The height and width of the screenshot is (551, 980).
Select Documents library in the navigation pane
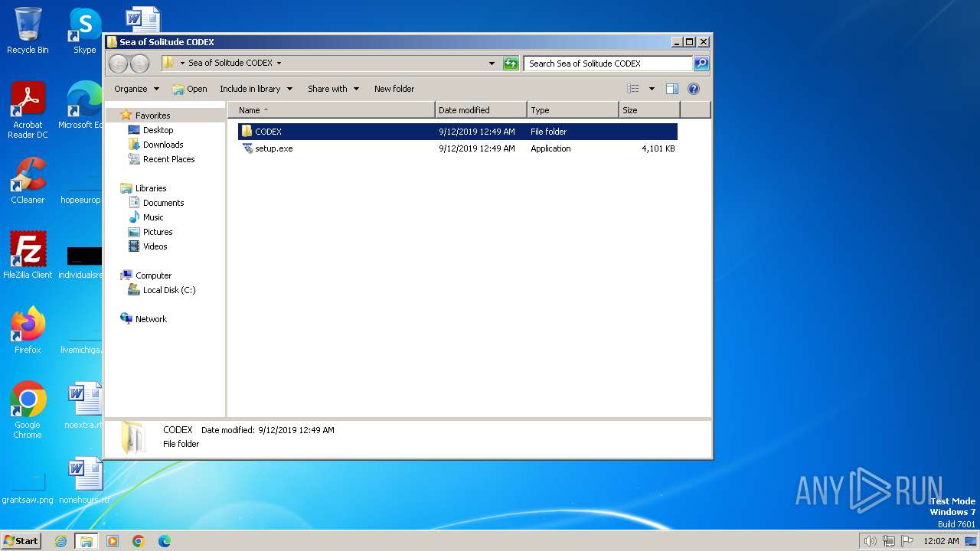pyautogui.click(x=163, y=203)
